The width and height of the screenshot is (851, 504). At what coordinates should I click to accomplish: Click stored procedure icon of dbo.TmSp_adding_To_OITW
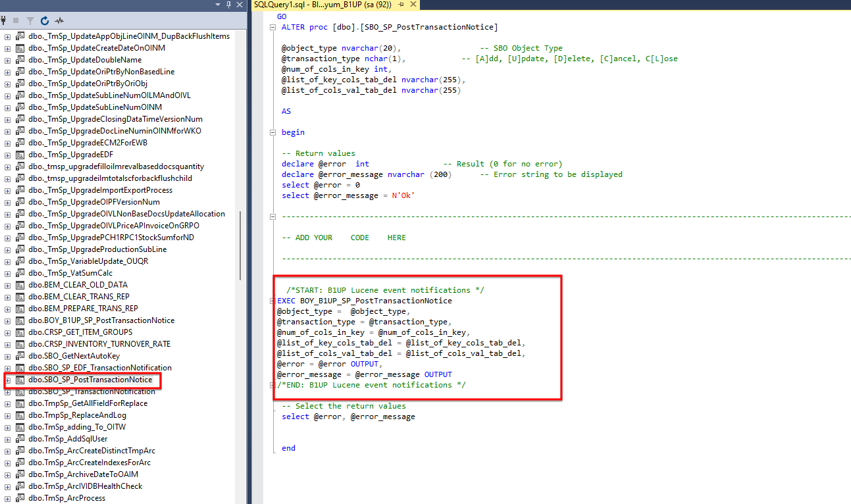pos(20,427)
